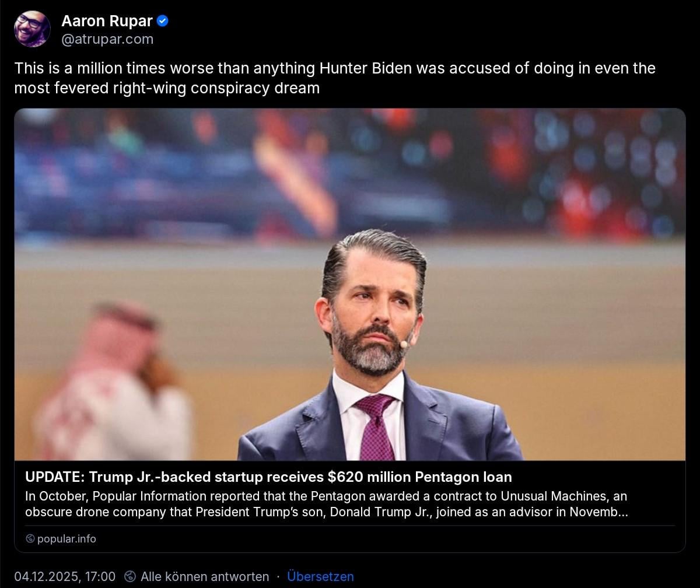
Task: Click the 04.12.2025, 17:00 timestamp
Action: coord(65,577)
